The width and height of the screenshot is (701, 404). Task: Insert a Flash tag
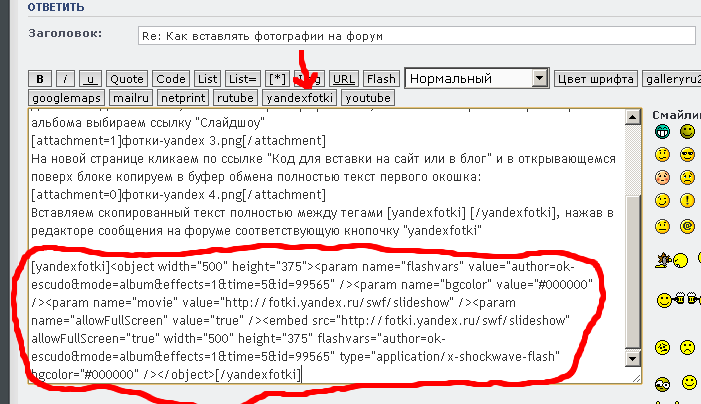coord(381,78)
